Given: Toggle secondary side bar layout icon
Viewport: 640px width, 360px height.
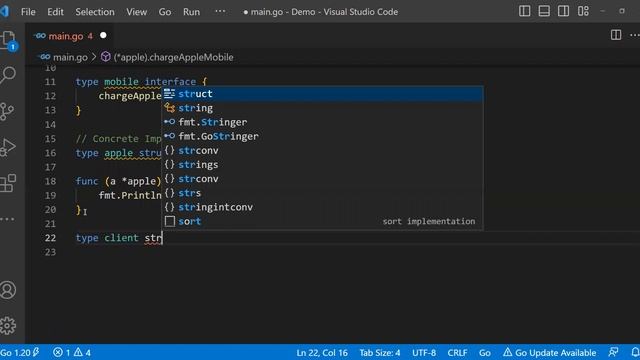Looking at the screenshot, I should point(563,11).
